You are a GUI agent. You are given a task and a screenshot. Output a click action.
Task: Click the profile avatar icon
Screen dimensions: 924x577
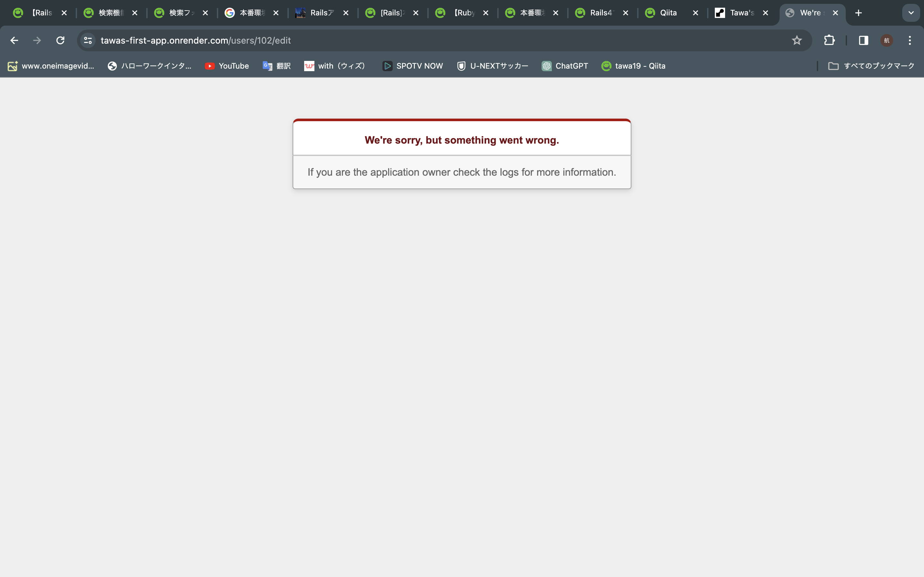(886, 40)
